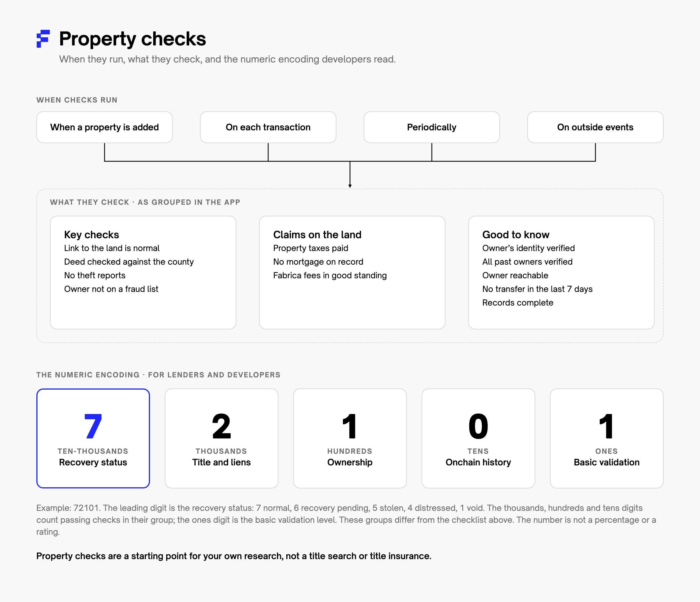Screen dimensions: 700x602
Task: Select 'All past owners verified'
Action: click(x=527, y=262)
